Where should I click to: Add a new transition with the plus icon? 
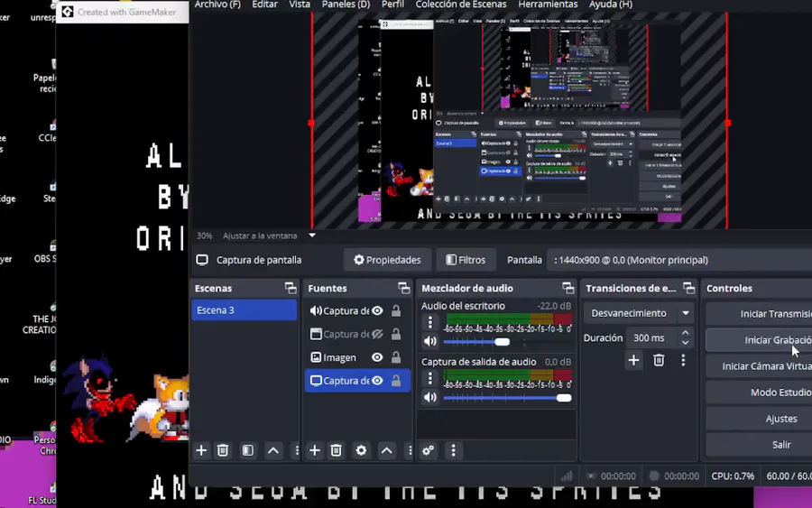[633, 360]
